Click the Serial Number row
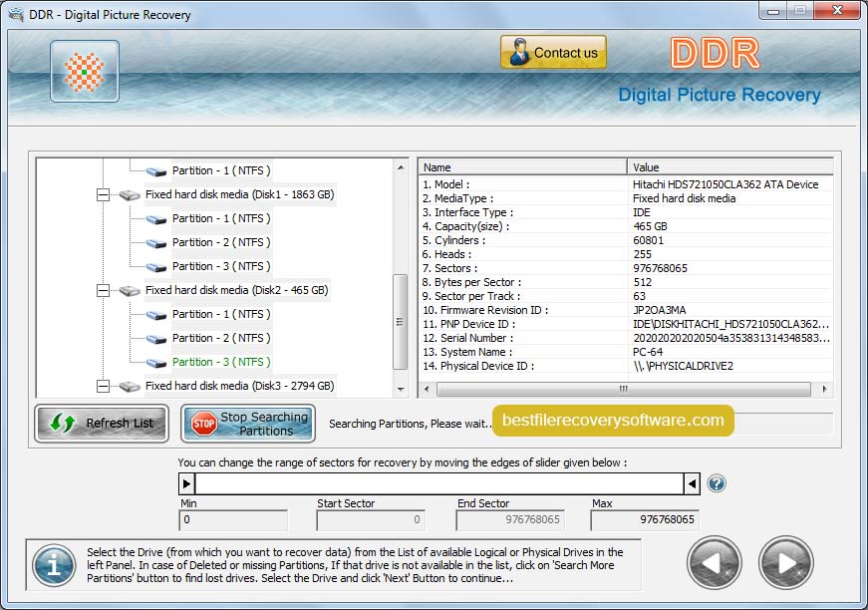The image size is (868, 610). tap(626, 338)
